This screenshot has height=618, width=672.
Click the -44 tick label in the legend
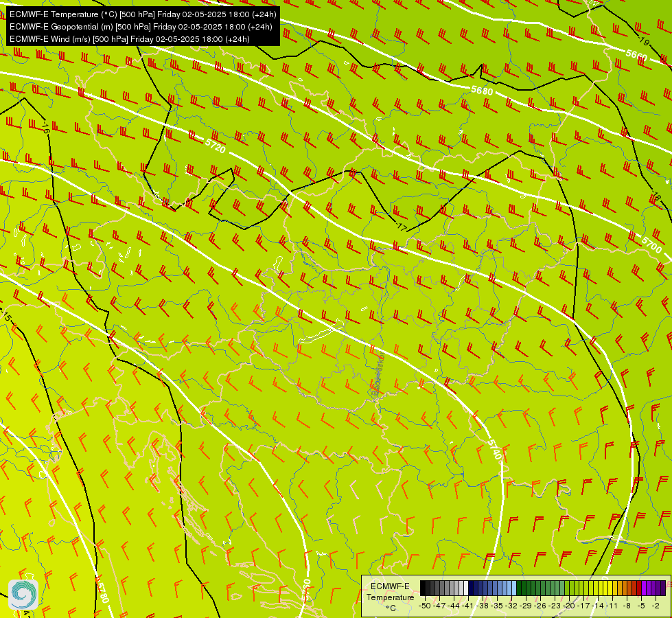[454, 606]
